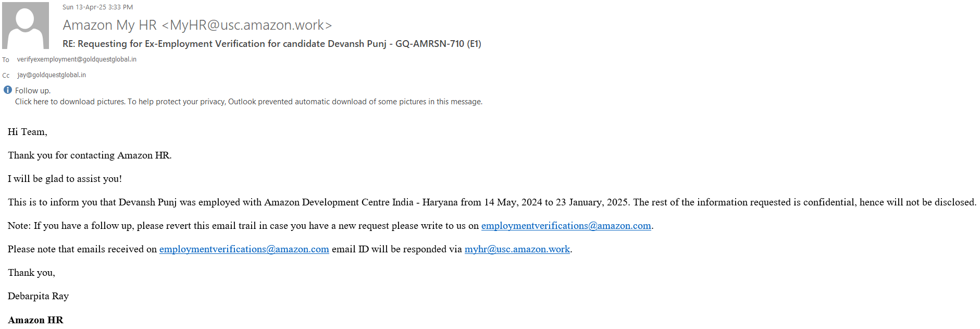This screenshot has height=329, width=980.
Task: Click the email date Sun 13-Apr-25 timestamp
Action: pyautogui.click(x=97, y=7)
